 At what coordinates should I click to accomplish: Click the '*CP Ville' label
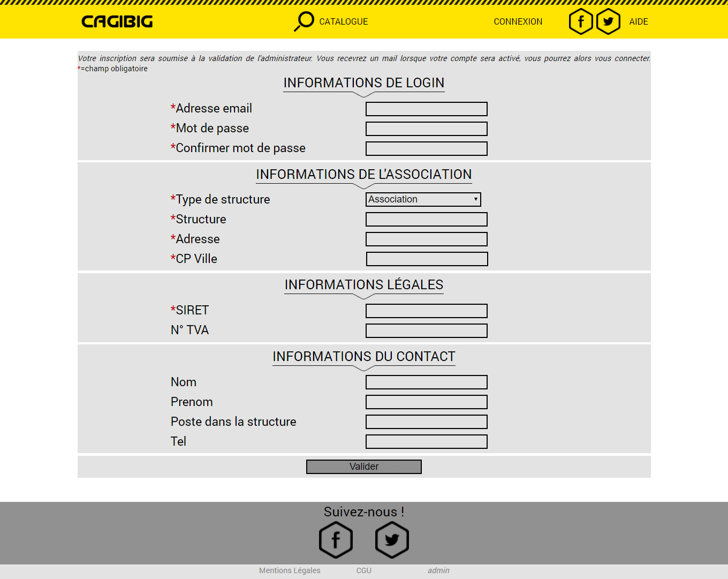(x=194, y=259)
